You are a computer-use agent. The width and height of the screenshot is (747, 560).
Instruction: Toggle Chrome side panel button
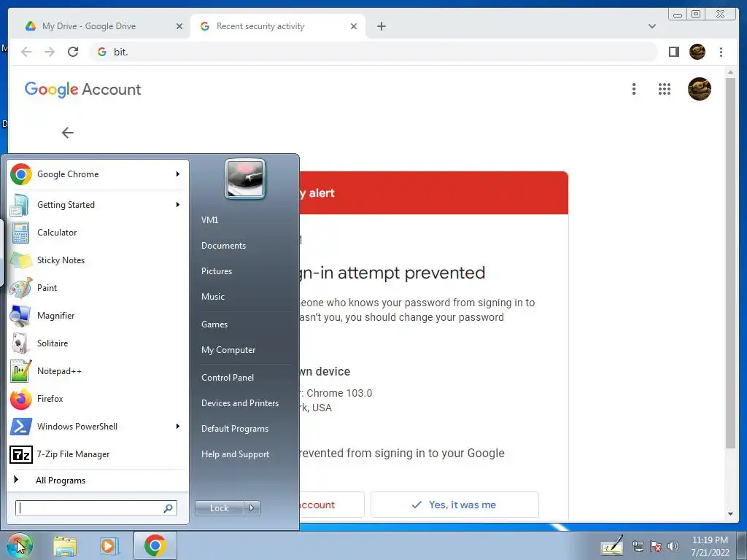[673, 52]
